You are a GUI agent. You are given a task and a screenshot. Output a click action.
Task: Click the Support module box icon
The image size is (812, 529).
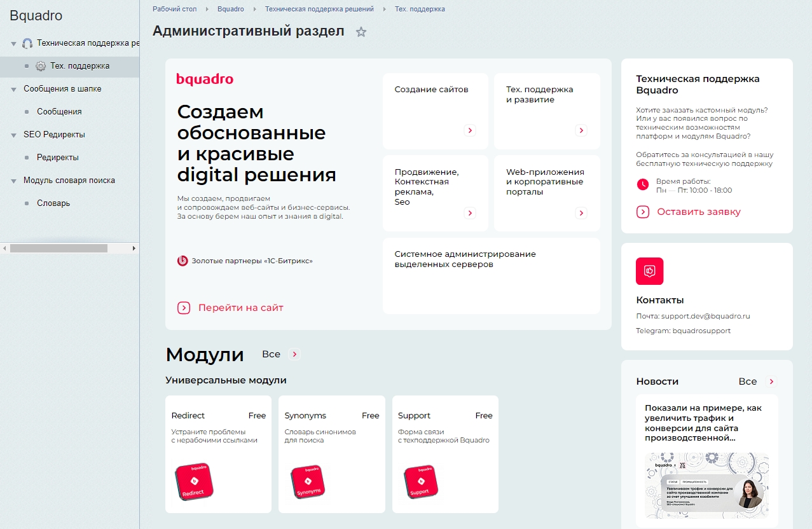(420, 482)
